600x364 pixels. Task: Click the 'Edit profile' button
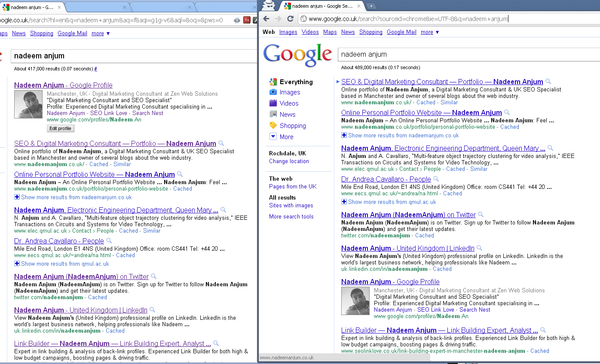[x=60, y=128]
